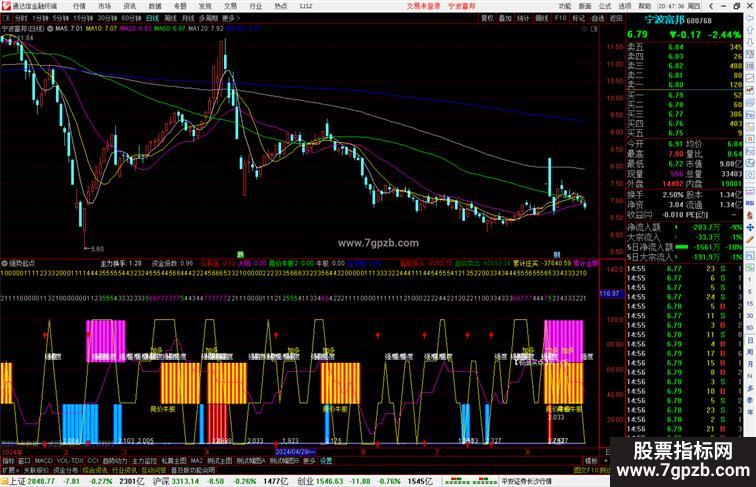
Task: Click the 设置 settings tab in the indicator bar
Action: coord(326,461)
